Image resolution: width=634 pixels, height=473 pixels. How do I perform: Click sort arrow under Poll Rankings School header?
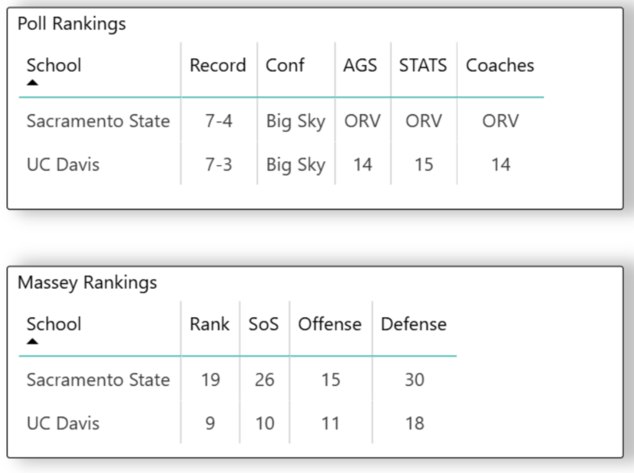coord(33,83)
